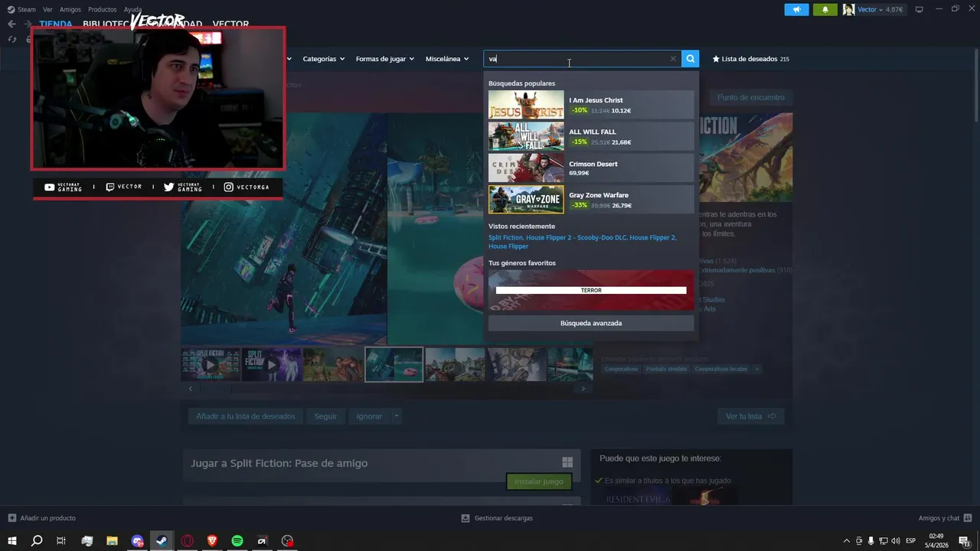Open House Flipper 2 - Scooby-Doo DLC link
This screenshot has width=980, height=551.
576,238
